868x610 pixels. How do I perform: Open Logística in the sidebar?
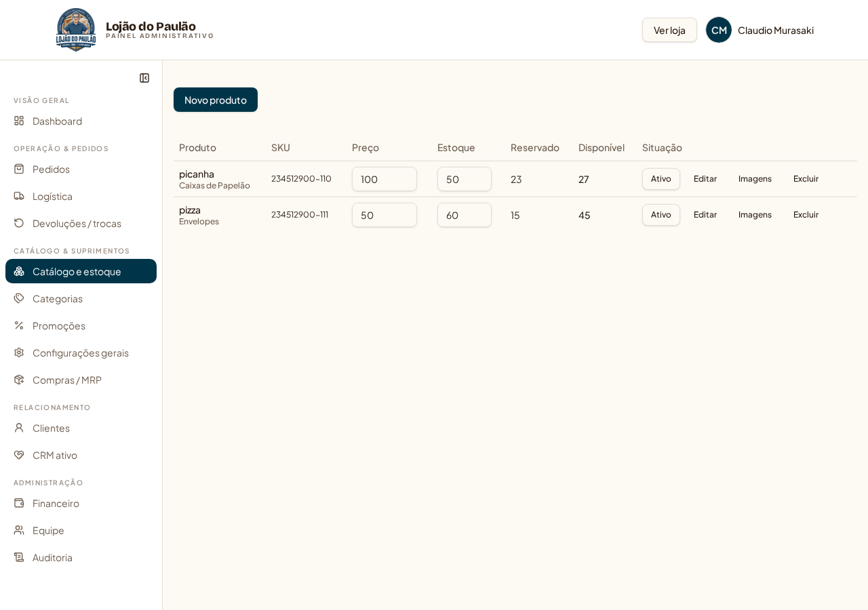click(81, 196)
